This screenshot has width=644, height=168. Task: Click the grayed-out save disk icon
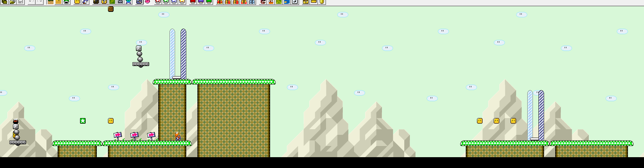[x=21, y=2]
